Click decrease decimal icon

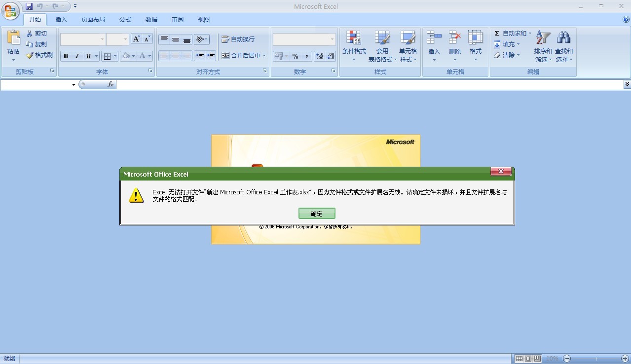coord(331,56)
